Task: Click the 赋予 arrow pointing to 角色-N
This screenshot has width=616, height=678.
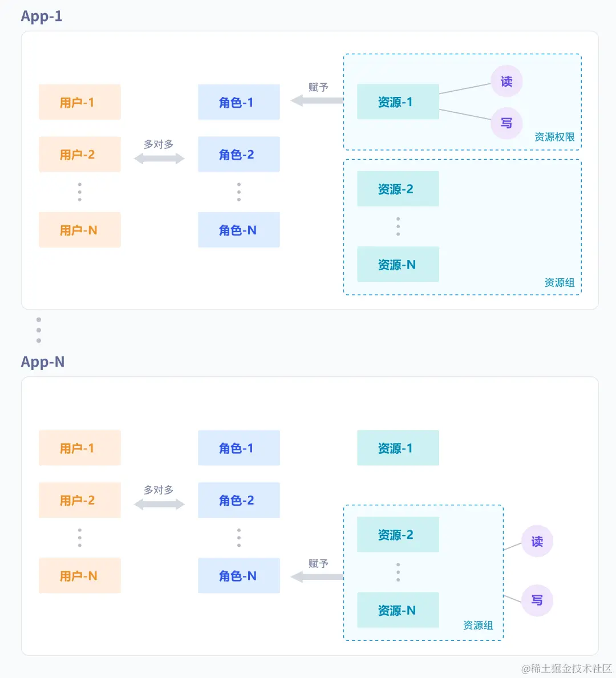Action: coord(317,577)
